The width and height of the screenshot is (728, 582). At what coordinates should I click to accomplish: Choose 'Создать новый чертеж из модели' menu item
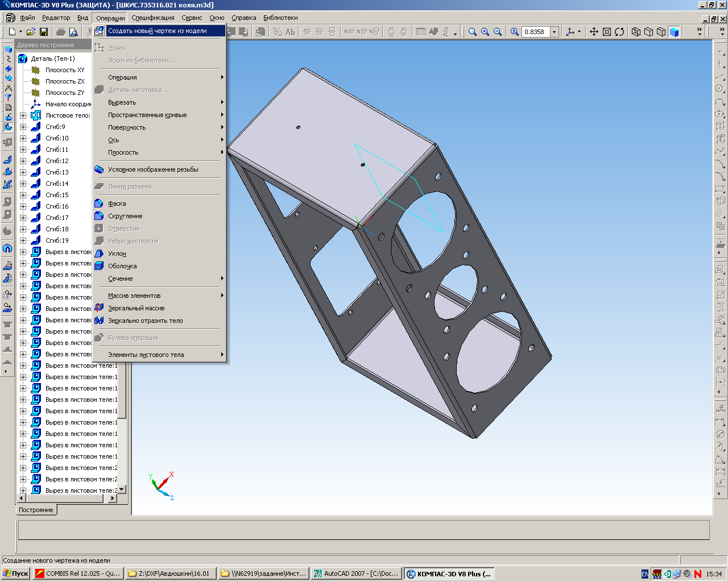click(158, 31)
